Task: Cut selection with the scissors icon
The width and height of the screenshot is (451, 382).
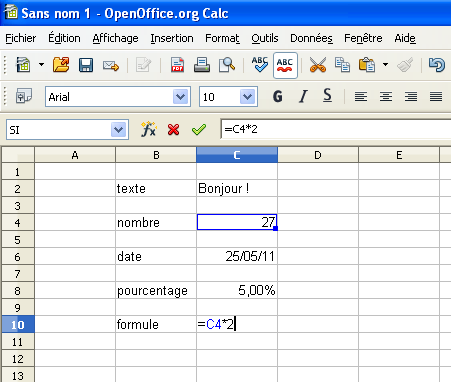Action: [x=318, y=65]
